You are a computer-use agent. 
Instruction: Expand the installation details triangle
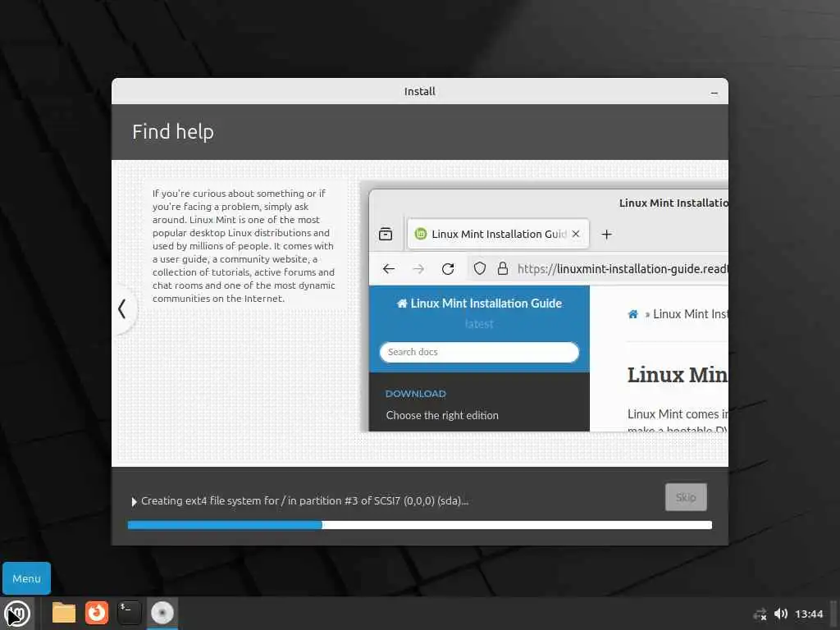coord(134,502)
